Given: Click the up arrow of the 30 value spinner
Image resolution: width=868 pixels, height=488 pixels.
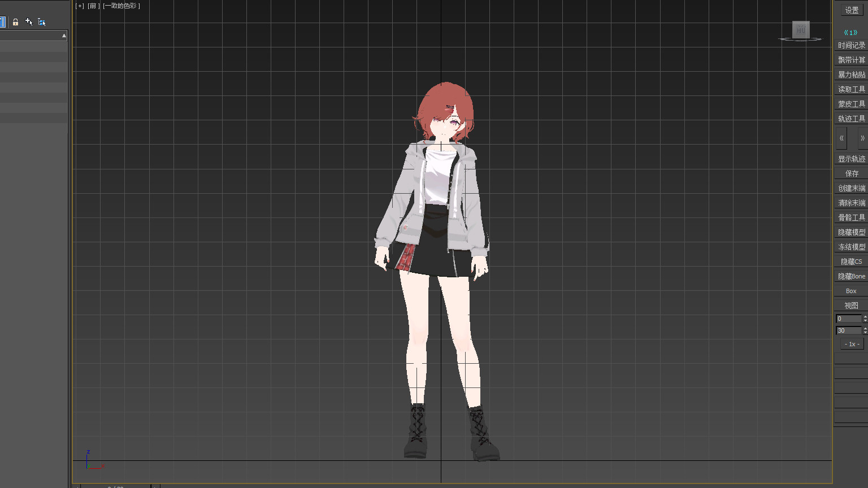Looking at the screenshot, I should (x=865, y=328).
